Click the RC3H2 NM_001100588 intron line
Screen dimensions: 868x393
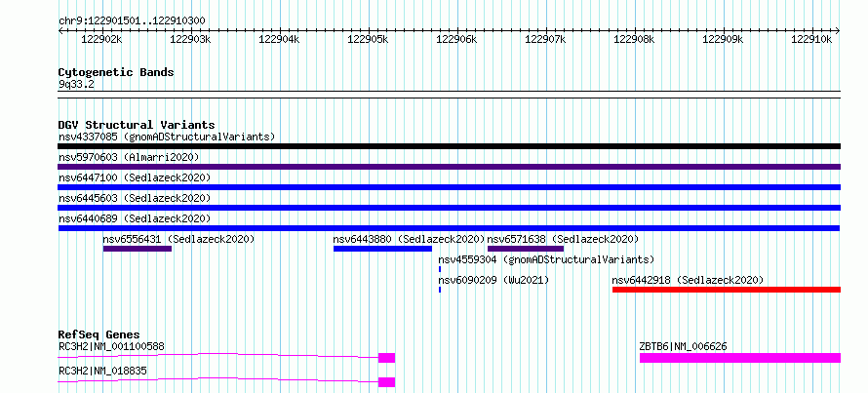[x=218, y=355]
